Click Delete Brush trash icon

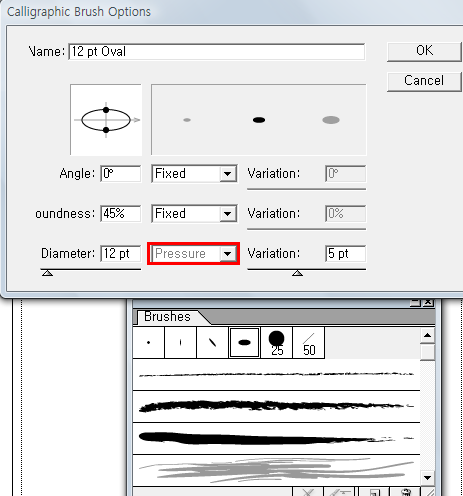405,492
